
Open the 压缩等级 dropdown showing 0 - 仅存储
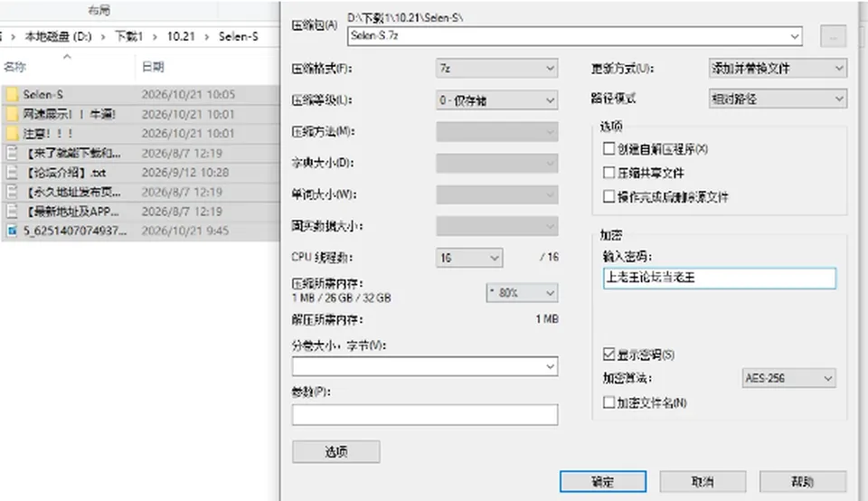(x=496, y=100)
